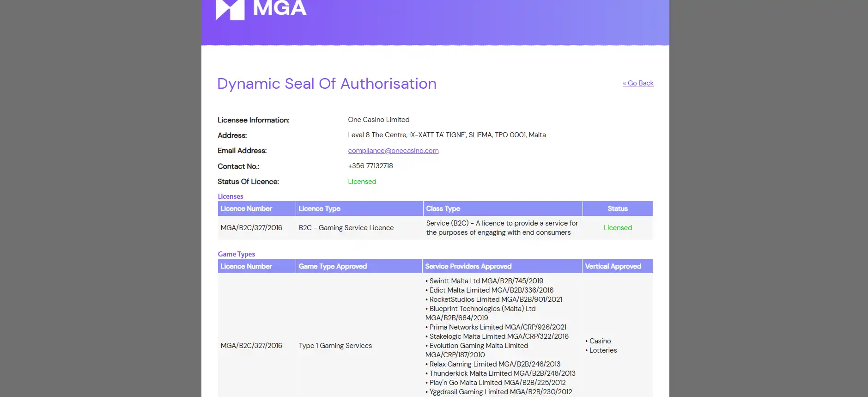
Task: Select Thunderkick Malta Limited MGA/B2B/248/2013 entry
Action: pos(500,373)
